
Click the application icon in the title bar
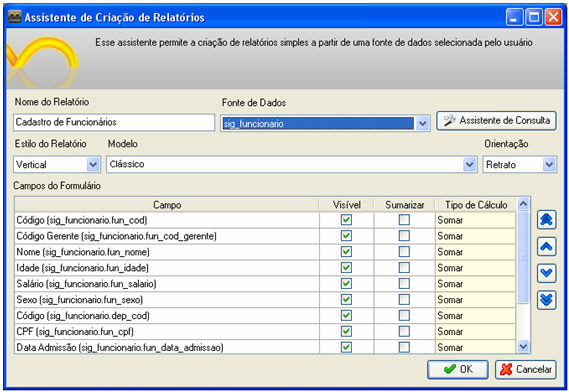tap(15, 17)
